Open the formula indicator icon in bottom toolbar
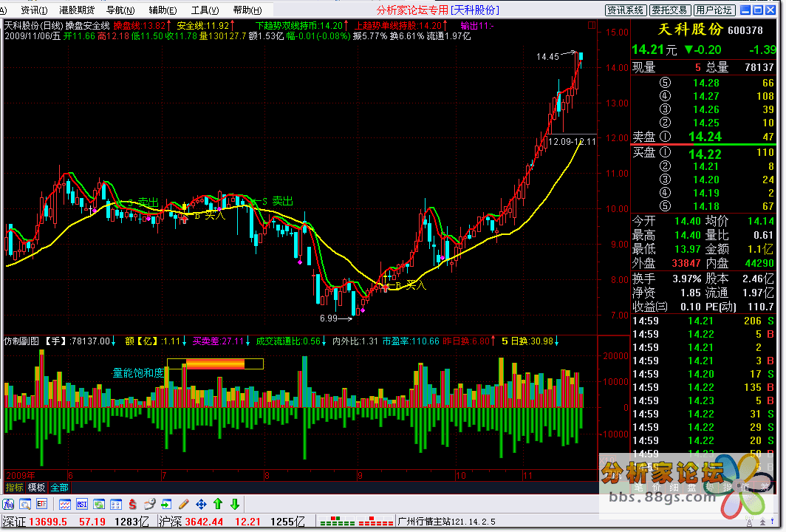Viewport: 786px width, 532px height. [x=9, y=504]
